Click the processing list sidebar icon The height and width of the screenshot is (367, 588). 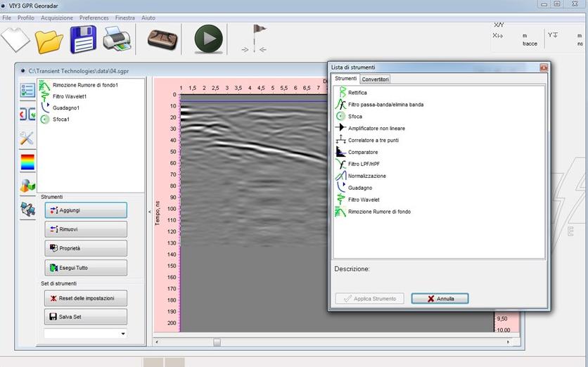click(x=27, y=90)
